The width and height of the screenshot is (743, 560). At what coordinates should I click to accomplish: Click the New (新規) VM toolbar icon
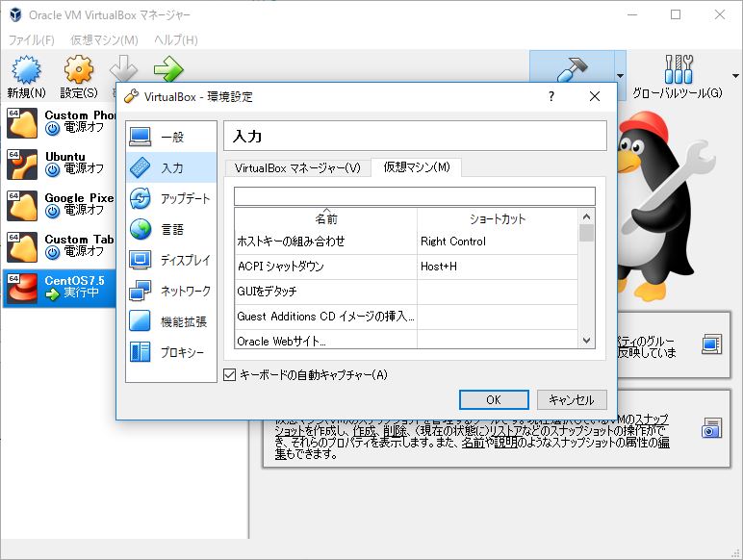[x=27, y=70]
